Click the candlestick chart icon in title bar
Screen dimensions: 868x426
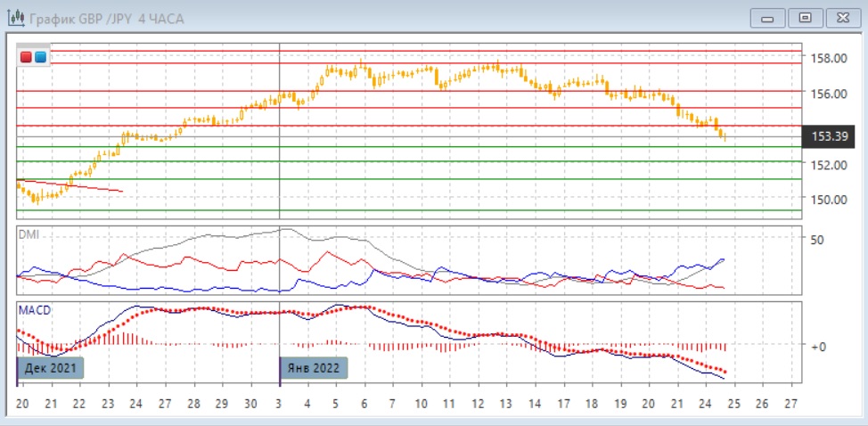15,17
